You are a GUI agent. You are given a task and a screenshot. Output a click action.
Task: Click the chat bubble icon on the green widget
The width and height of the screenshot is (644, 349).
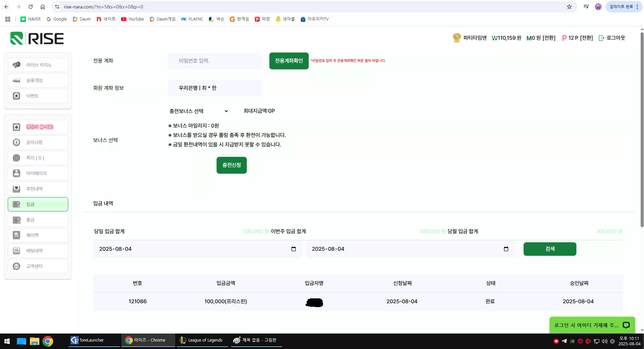click(x=626, y=325)
